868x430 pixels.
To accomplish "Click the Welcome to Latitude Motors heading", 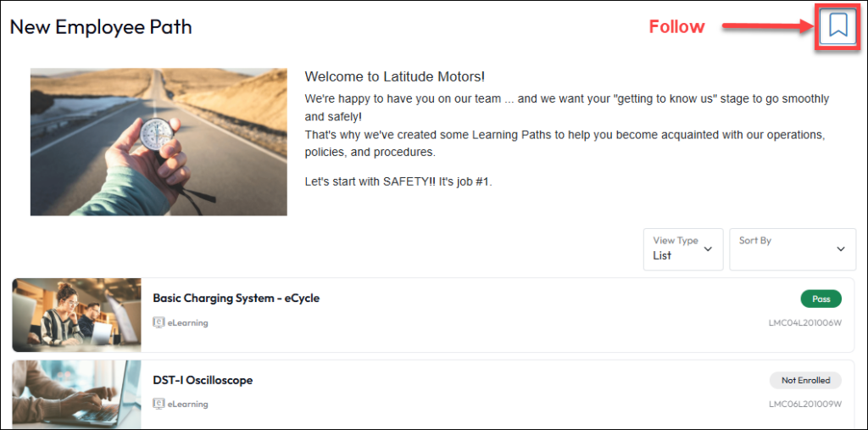I will (394, 77).
